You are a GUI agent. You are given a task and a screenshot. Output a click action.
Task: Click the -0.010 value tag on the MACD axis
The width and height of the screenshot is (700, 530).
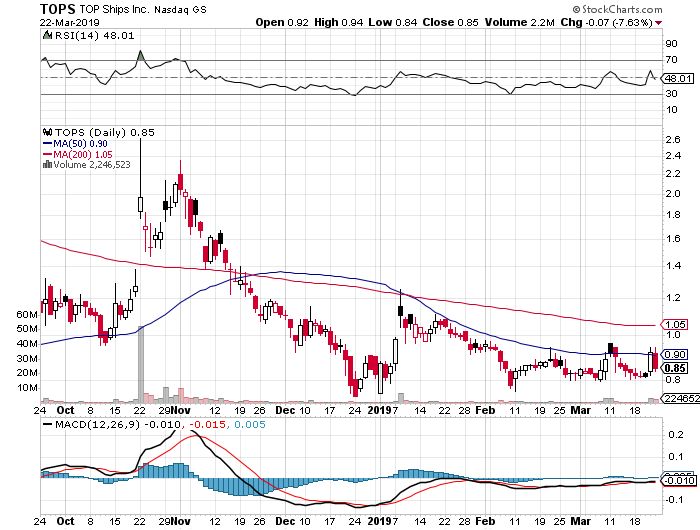click(x=679, y=480)
